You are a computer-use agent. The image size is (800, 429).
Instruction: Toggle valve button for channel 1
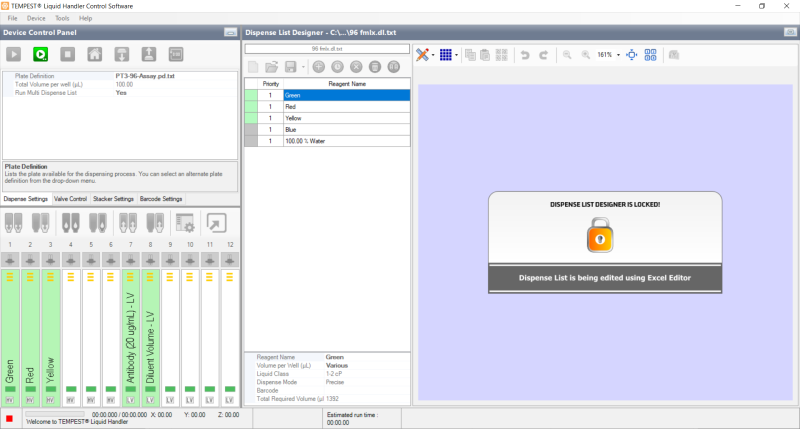coord(10,260)
